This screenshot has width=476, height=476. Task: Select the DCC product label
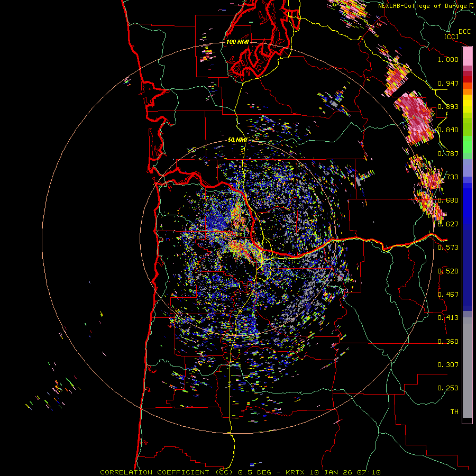(x=464, y=32)
